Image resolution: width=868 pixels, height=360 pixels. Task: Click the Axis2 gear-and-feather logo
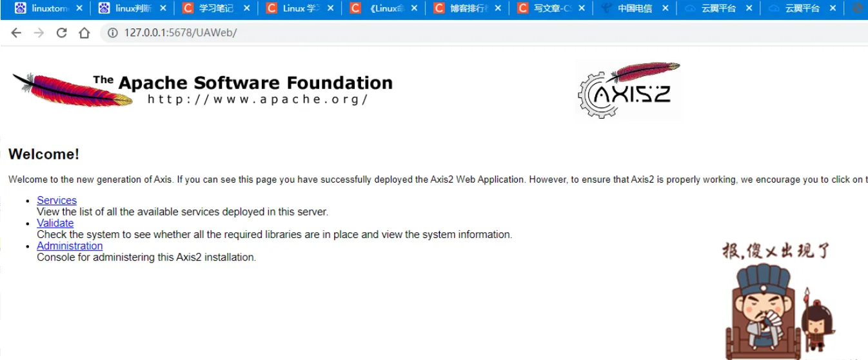pos(629,91)
